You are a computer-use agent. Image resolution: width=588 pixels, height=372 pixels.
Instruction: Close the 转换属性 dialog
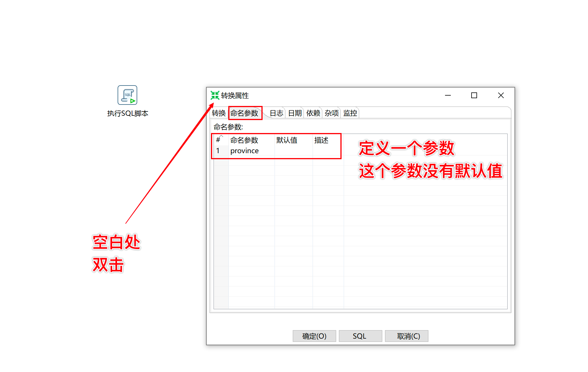(x=501, y=95)
